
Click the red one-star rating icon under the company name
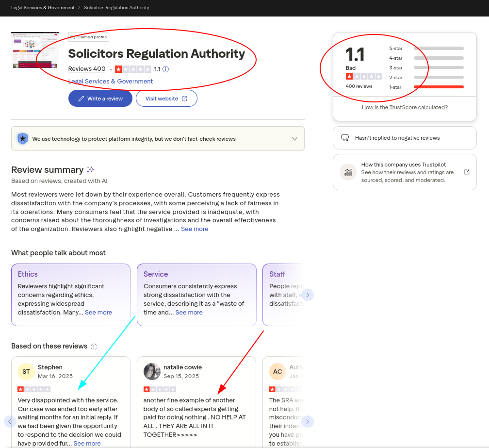[x=119, y=69]
